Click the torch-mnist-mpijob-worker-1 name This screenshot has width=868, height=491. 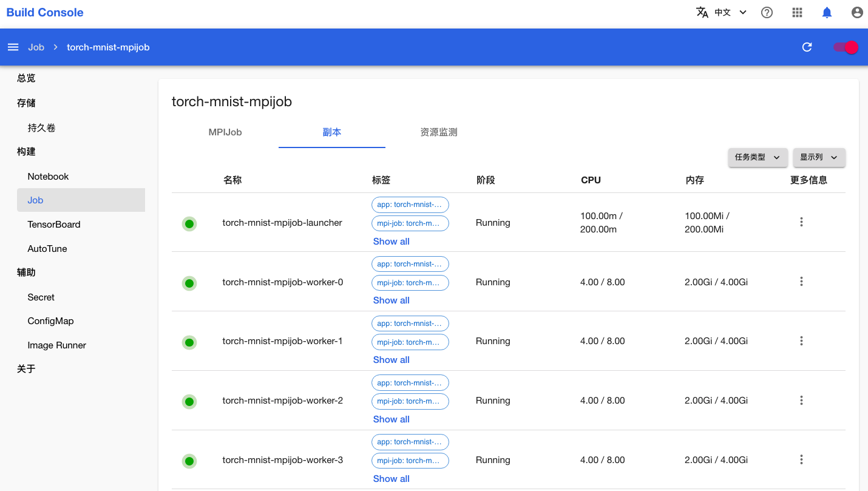point(283,341)
